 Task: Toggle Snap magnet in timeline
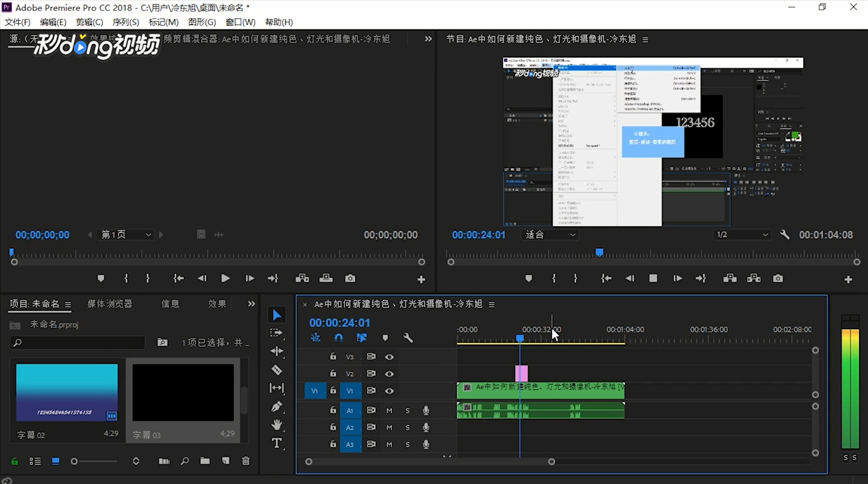(x=338, y=338)
